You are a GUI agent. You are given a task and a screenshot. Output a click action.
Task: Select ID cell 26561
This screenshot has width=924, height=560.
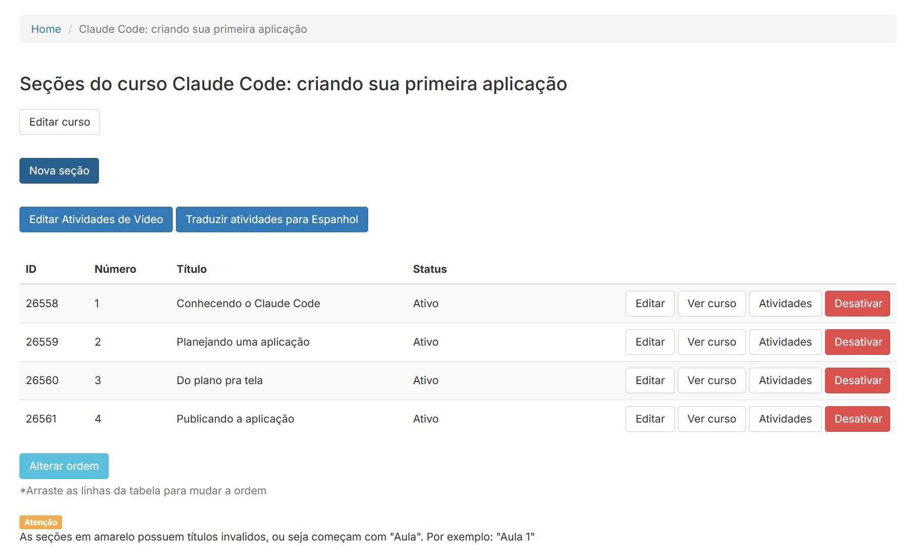pyautogui.click(x=42, y=419)
